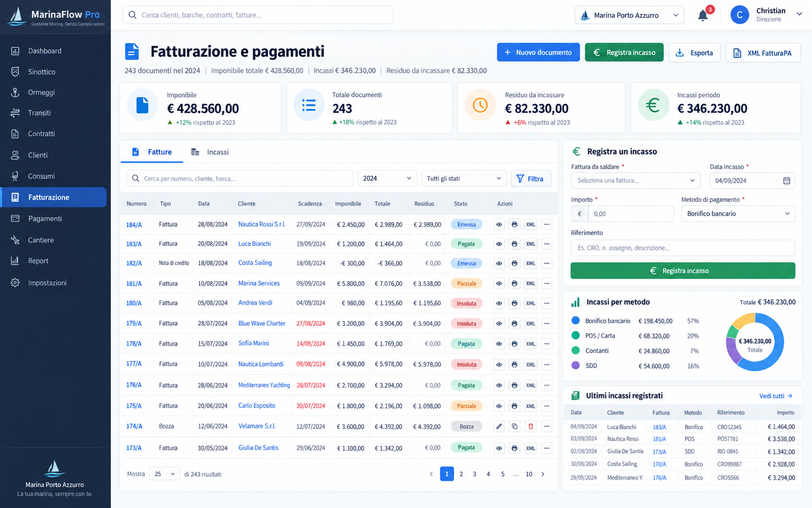View invoice 183/A with eye icon
The image size is (812, 508).
point(499,244)
